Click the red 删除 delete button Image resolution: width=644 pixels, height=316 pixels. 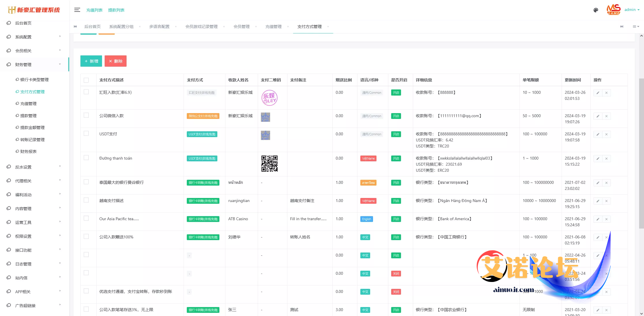pyautogui.click(x=115, y=61)
